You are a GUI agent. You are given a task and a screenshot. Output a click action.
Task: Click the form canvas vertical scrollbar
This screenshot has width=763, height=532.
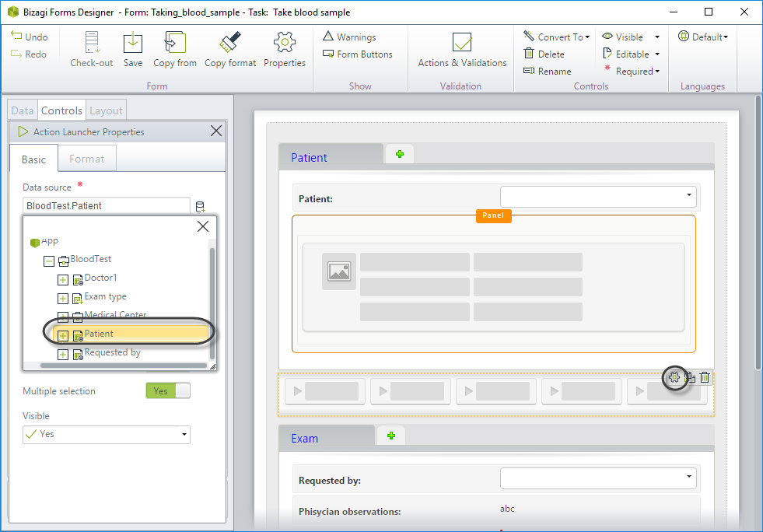(x=758, y=233)
